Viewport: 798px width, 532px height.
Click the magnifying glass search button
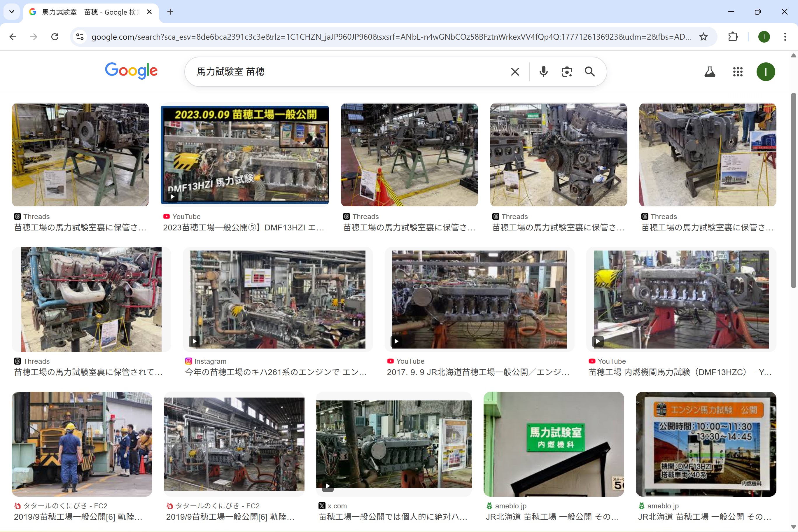point(590,71)
